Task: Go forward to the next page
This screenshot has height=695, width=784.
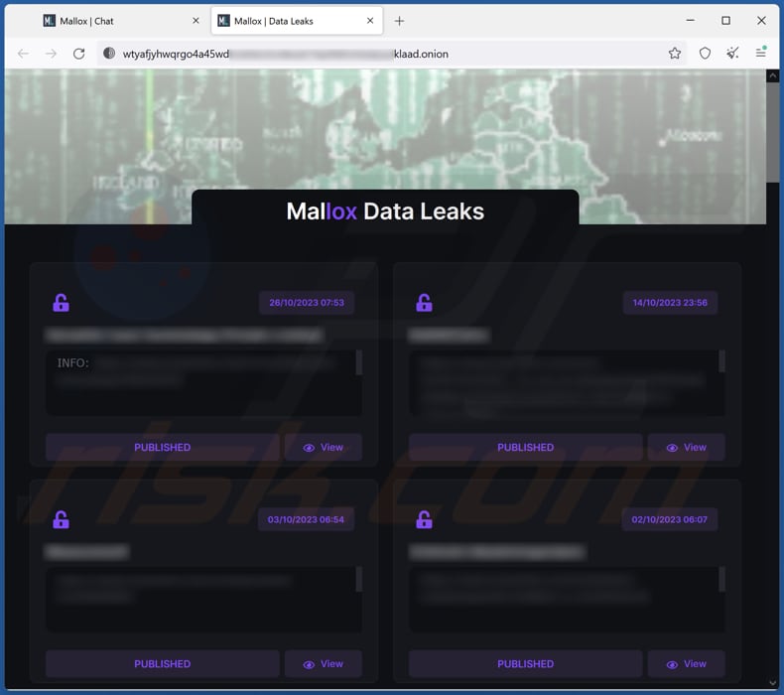Action: point(51,54)
